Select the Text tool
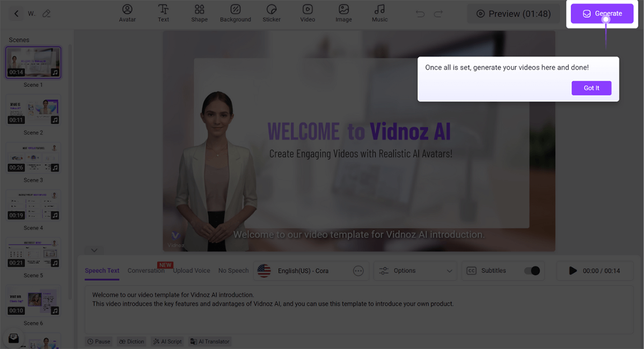644x349 pixels. click(163, 13)
